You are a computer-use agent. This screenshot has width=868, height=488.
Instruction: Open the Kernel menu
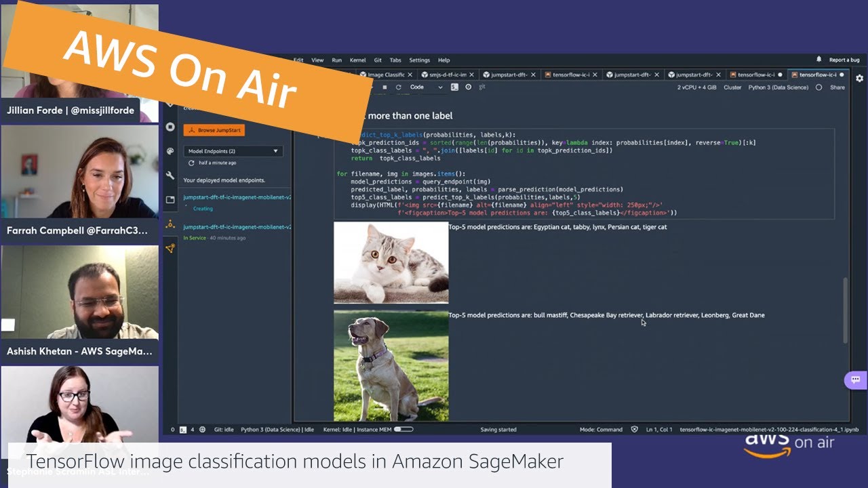(357, 60)
